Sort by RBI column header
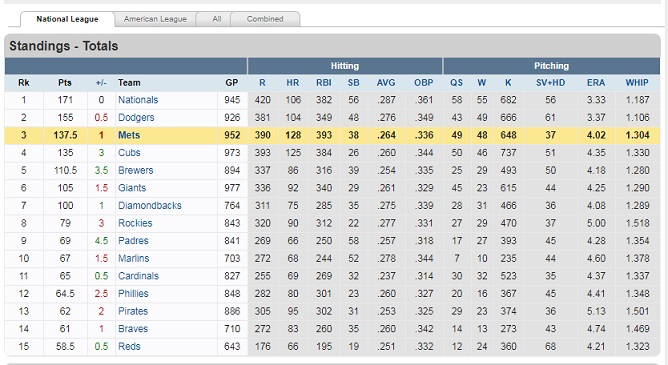 tap(324, 83)
